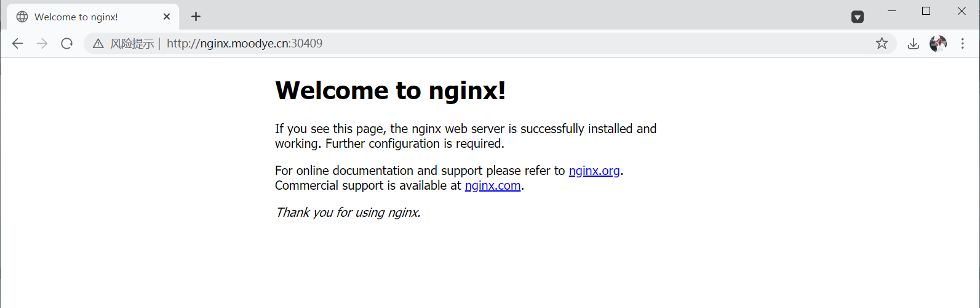Click the 风险提示 security label

pyautogui.click(x=132, y=44)
